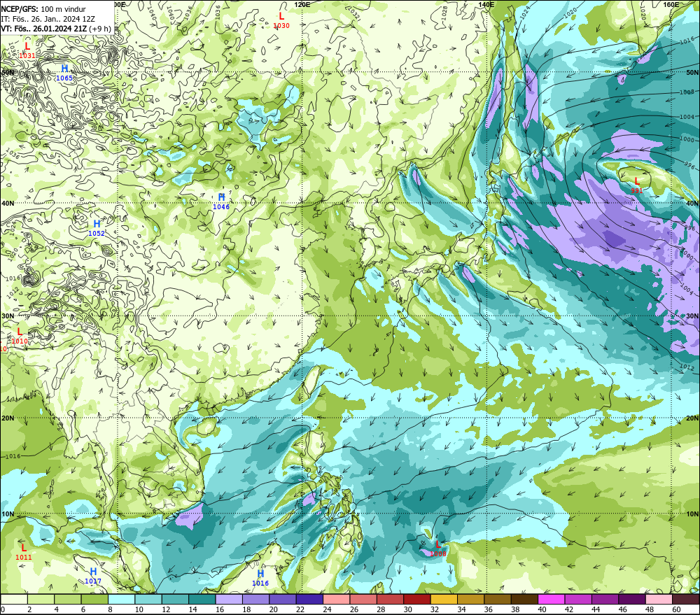The image size is (700, 615).
Task: Click the salmon 26–28 legend swatch
Action: pos(363,599)
